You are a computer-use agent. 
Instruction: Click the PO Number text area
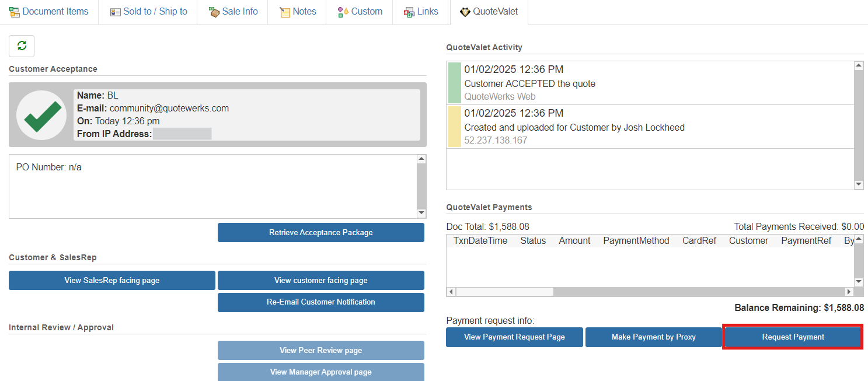(213, 186)
